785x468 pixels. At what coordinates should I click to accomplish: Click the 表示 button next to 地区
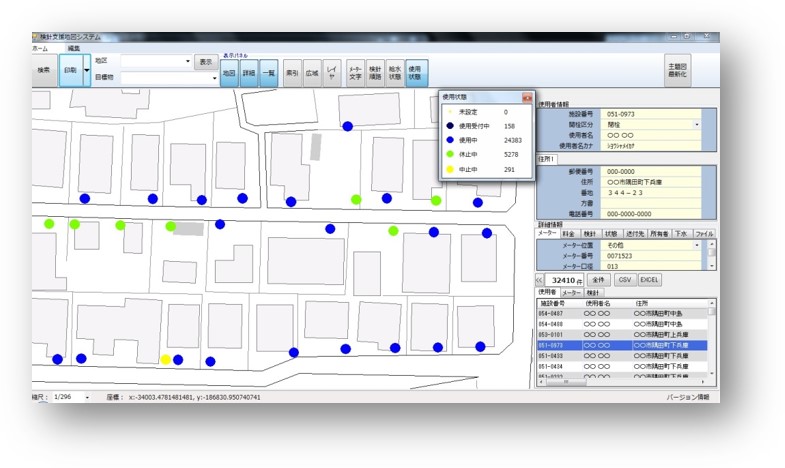(x=206, y=62)
